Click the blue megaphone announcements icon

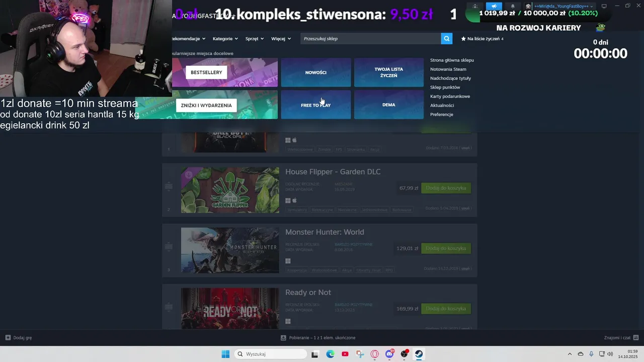tap(494, 6)
